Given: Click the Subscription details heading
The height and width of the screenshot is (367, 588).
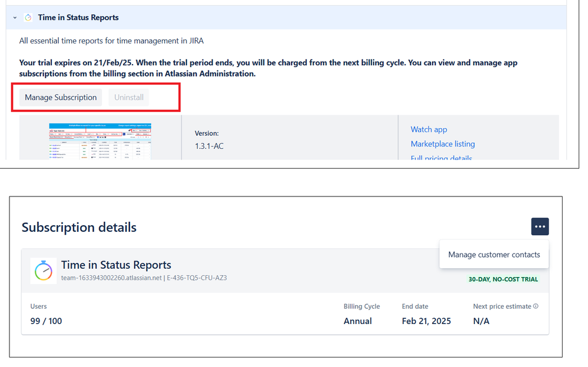Looking at the screenshot, I should tap(79, 227).
